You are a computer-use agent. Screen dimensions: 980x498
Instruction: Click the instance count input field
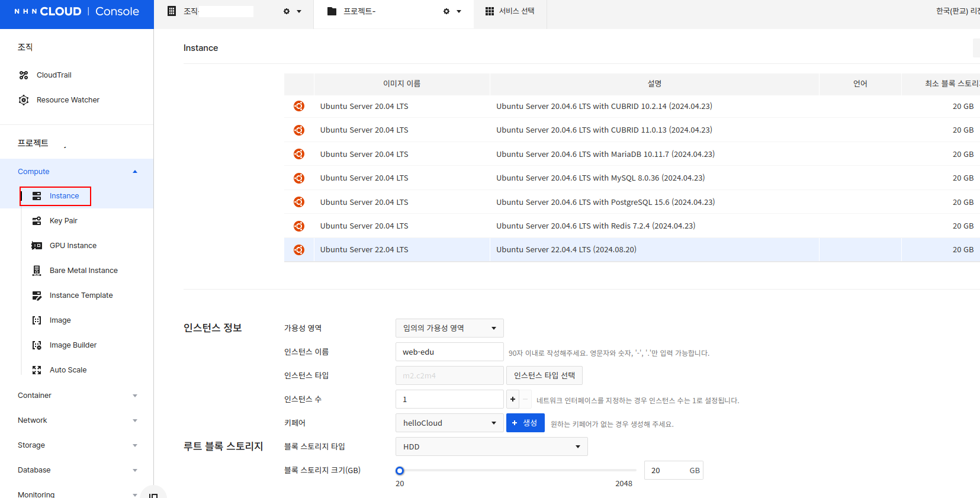449,399
